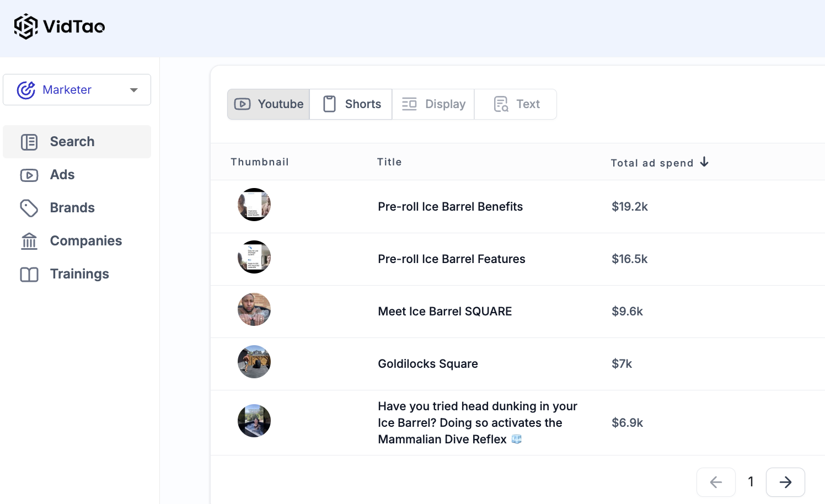
Task: Click the $19.2k ad spend value
Action: [630, 207]
